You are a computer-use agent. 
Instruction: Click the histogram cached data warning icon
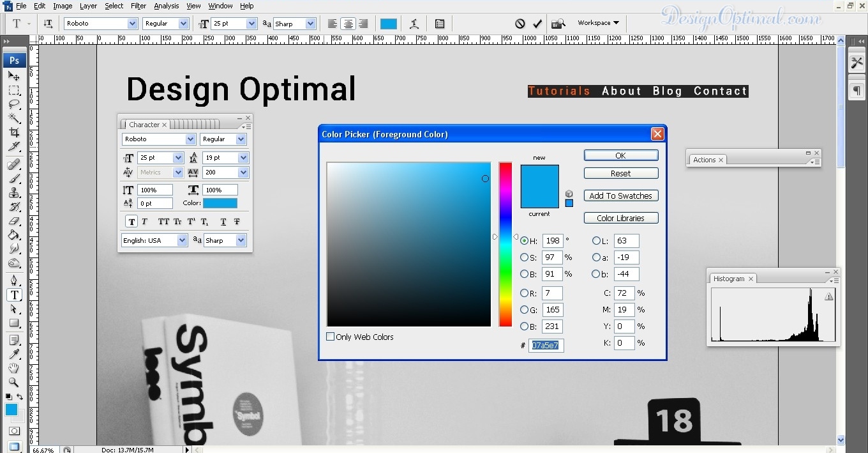pyautogui.click(x=829, y=296)
